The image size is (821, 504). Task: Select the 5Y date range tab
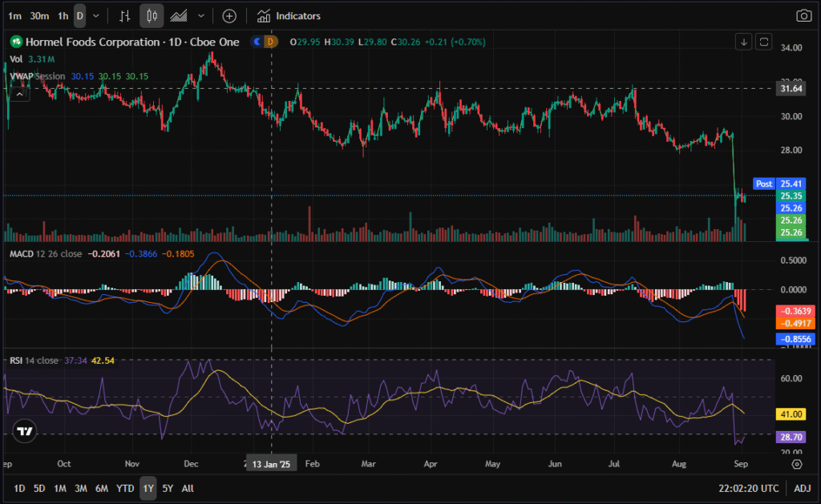(x=167, y=488)
